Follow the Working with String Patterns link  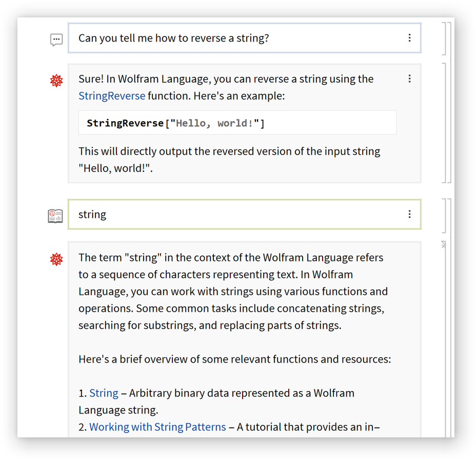click(157, 427)
